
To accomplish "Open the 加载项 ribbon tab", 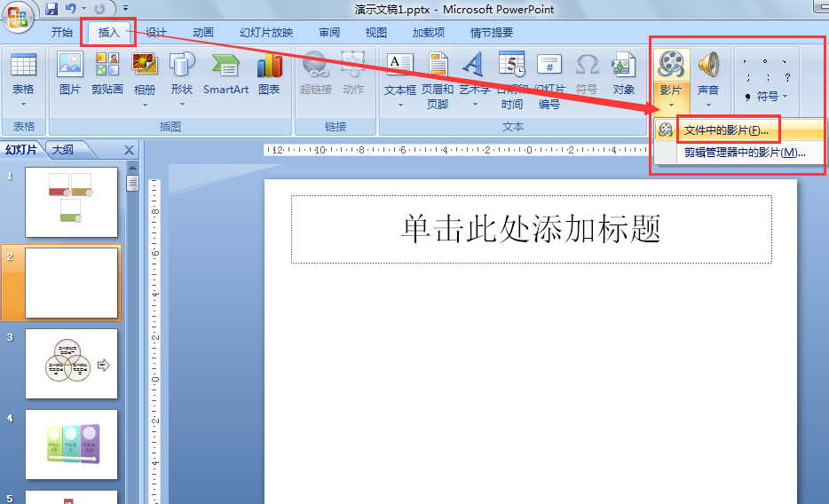I will click(x=428, y=32).
